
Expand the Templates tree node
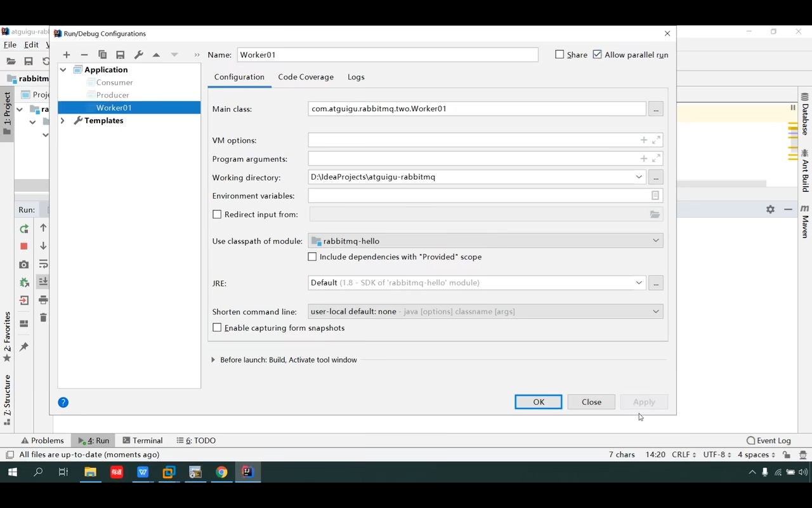pyautogui.click(x=63, y=121)
